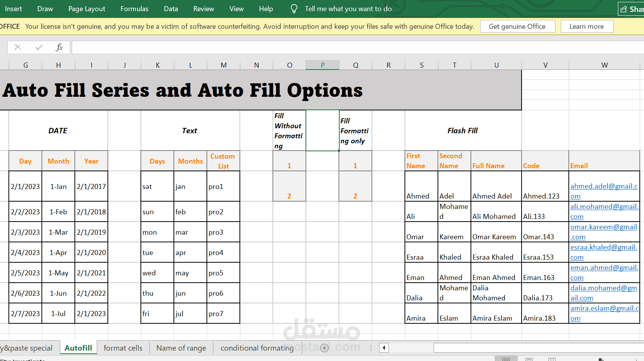Select the cell containing 2/1/2019
This screenshot has width=644, height=361.
(x=91, y=232)
